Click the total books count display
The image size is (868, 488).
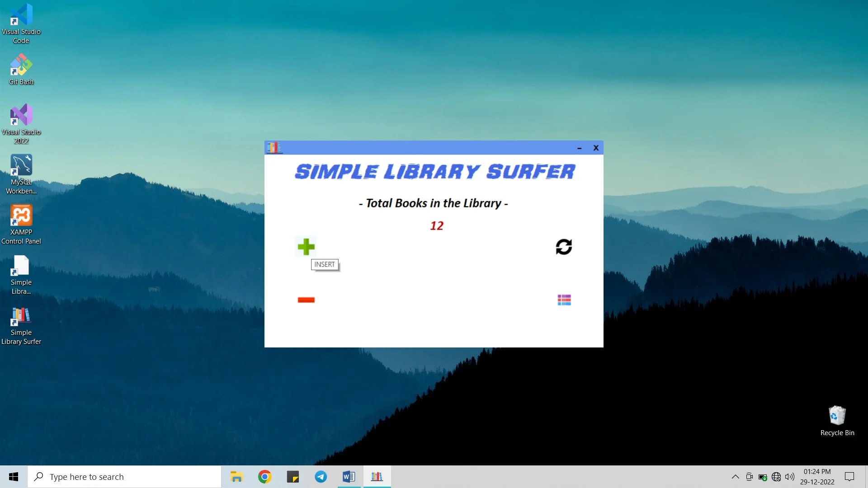click(x=436, y=225)
